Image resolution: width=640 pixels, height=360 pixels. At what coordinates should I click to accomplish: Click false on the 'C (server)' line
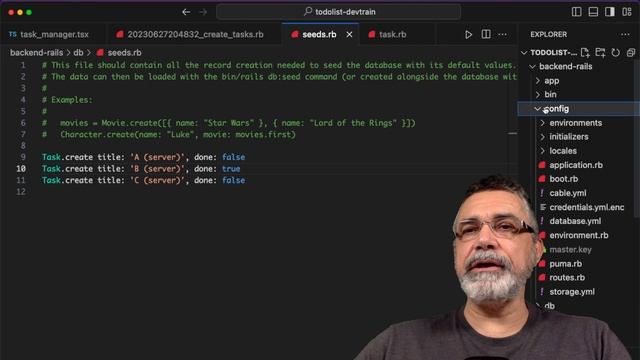(x=233, y=180)
